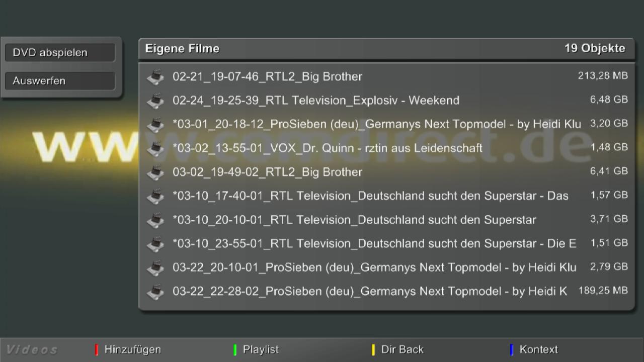This screenshot has width=644, height=362.
Task: Select the 02-24 RTL Television Explosiv - Weekend entry
Action: click(316, 101)
